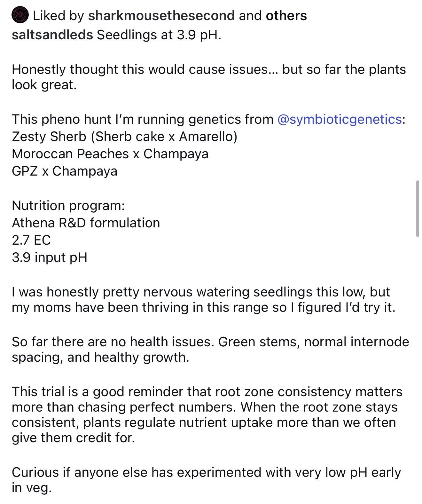This screenshot has height=504, width=422.
Task: Click the 'This pheno hunt I'm running' text
Action: coord(142,119)
